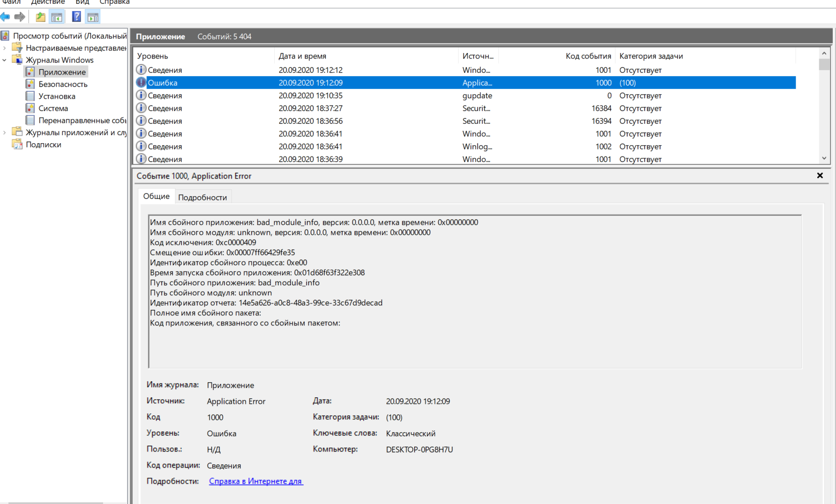
Task: Click info icon of the gupdate event
Action: tap(141, 95)
